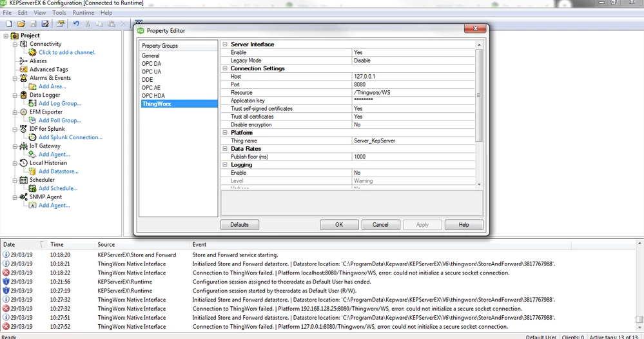The width and height of the screenshot is (644, 339).
Task: Open the Edit menu
Action: click(x=23, y=13)
